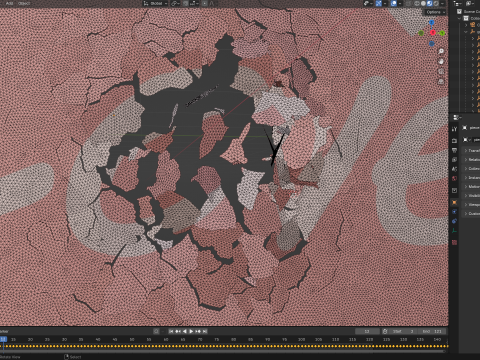Open the Collection properties tab
480x360 pixels.
pyautogui.click(x=454, y=190)
